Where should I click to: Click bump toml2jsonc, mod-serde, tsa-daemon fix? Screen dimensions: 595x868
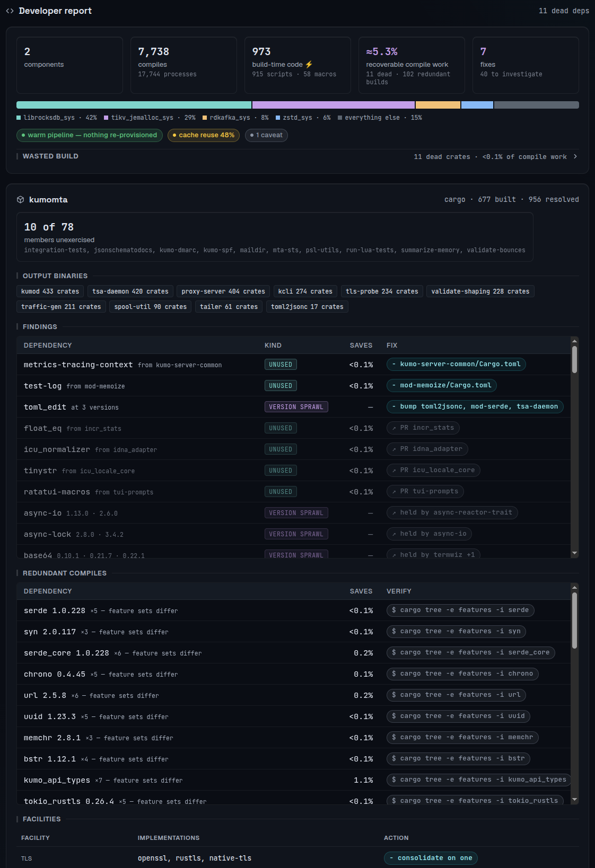point(475,406)
